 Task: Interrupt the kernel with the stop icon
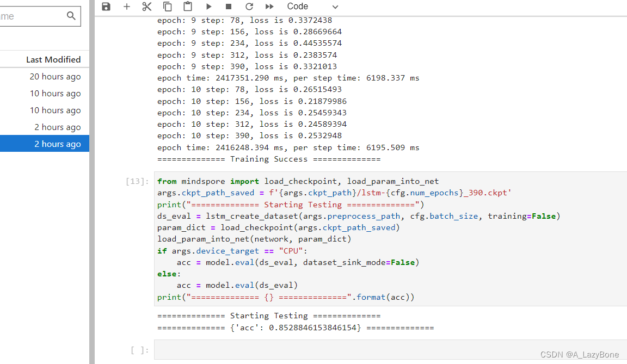229,7
